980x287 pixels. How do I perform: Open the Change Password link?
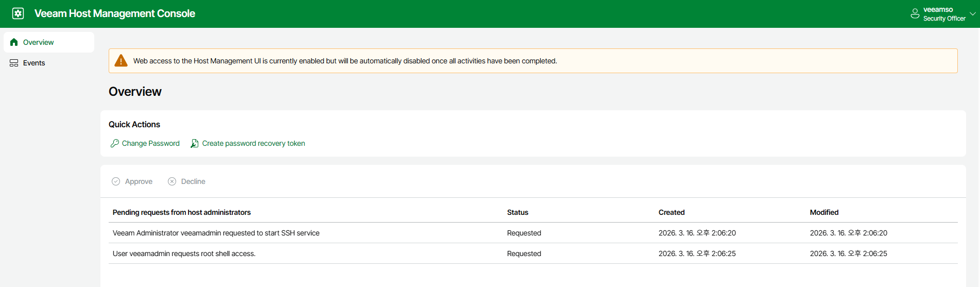tap(151, 143)
